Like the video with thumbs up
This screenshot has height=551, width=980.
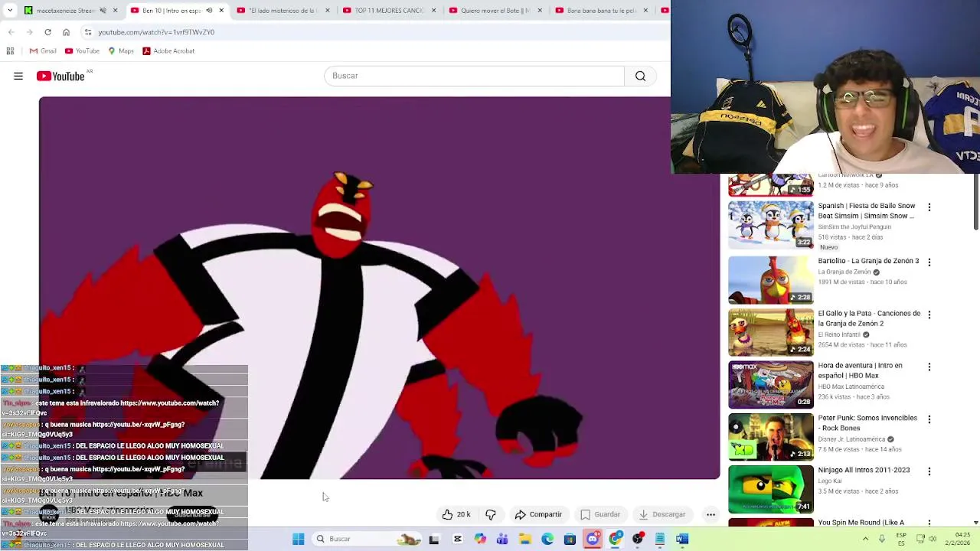click(456, 514)
